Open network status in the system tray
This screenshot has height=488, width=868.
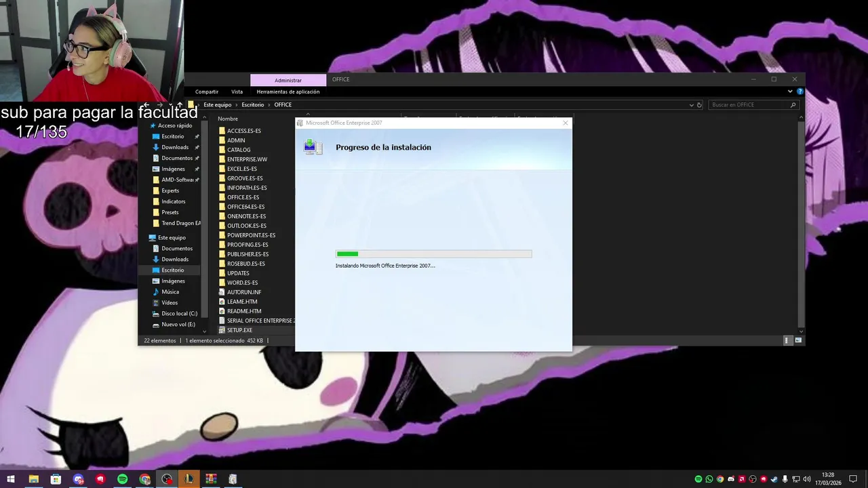796,479
